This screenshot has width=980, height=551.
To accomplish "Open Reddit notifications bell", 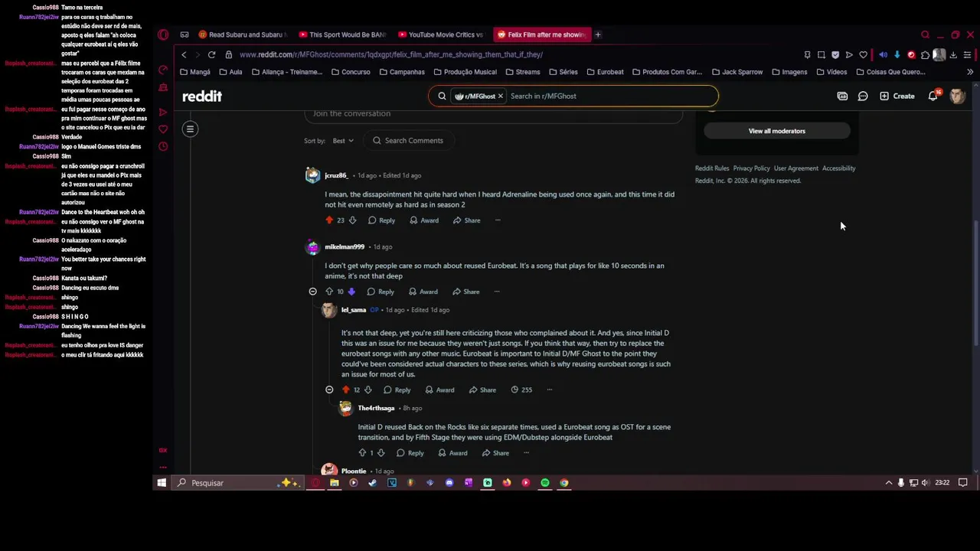I will click(x=933, y=96).
